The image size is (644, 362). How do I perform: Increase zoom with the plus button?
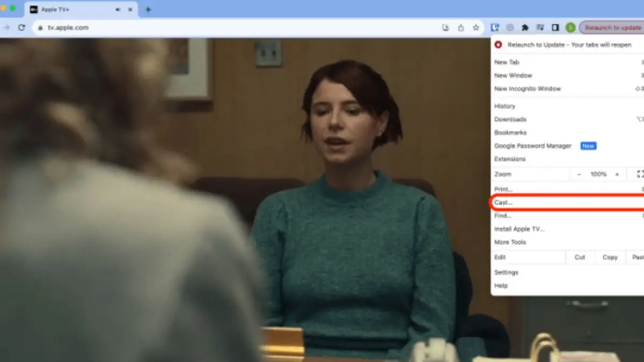[617, 174]
